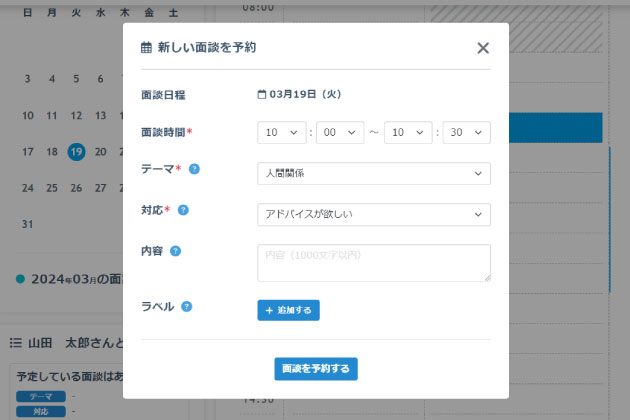
Task: Select day 5 in the background calendar
Action: pyautogui.click(x=76, y=79)
